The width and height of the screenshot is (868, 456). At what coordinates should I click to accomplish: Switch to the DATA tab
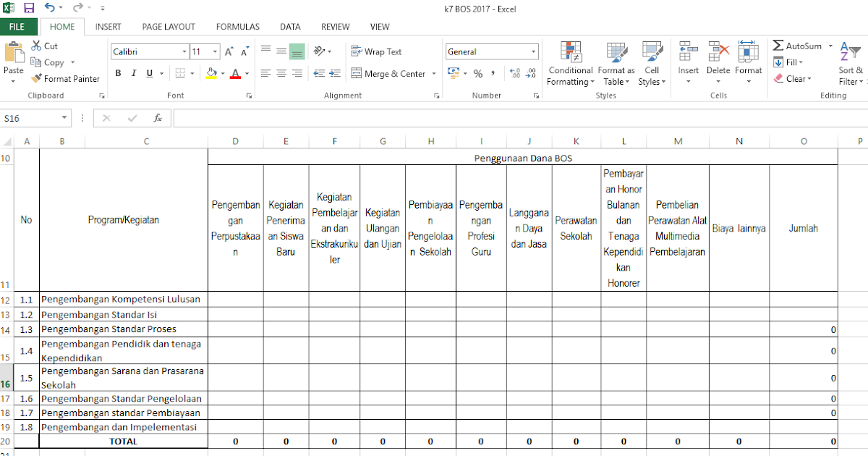pos(290,27)
